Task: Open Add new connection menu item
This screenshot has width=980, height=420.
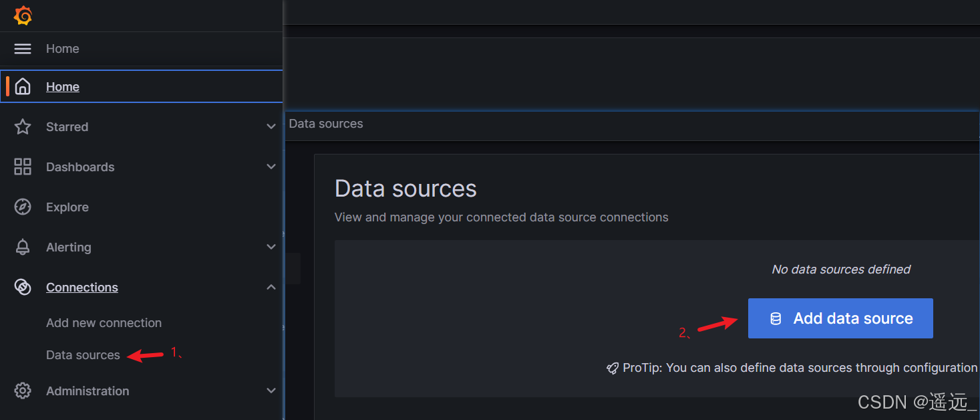Action: coord(104,322)
